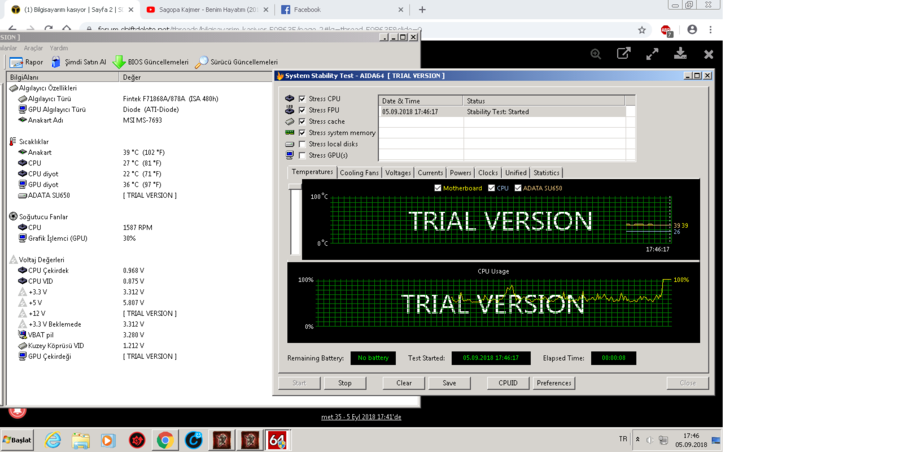Hide Motherboard line in temperature graph

click(438, 188)
